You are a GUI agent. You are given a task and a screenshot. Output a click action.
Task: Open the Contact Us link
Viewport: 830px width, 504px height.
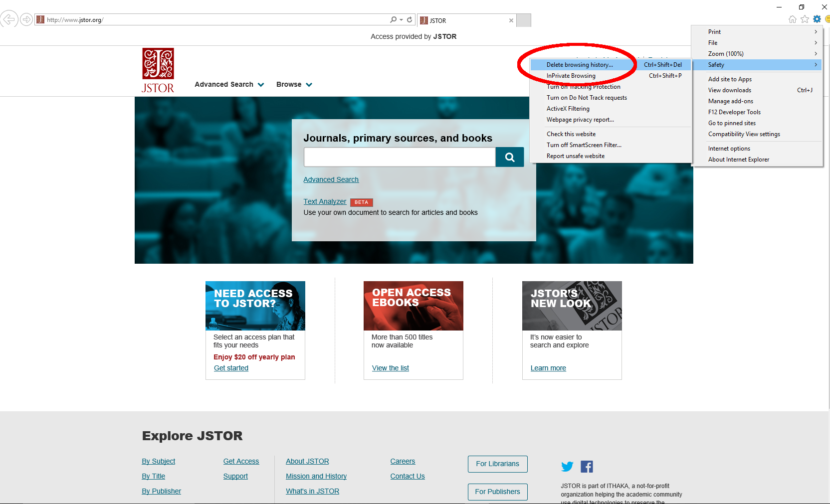pos(408,476)
